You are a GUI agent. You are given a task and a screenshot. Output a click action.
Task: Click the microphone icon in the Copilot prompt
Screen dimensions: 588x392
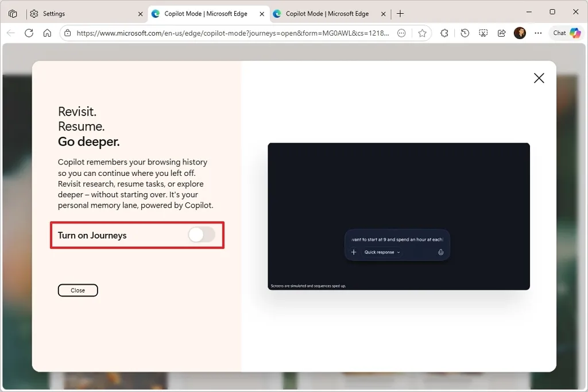440,252
